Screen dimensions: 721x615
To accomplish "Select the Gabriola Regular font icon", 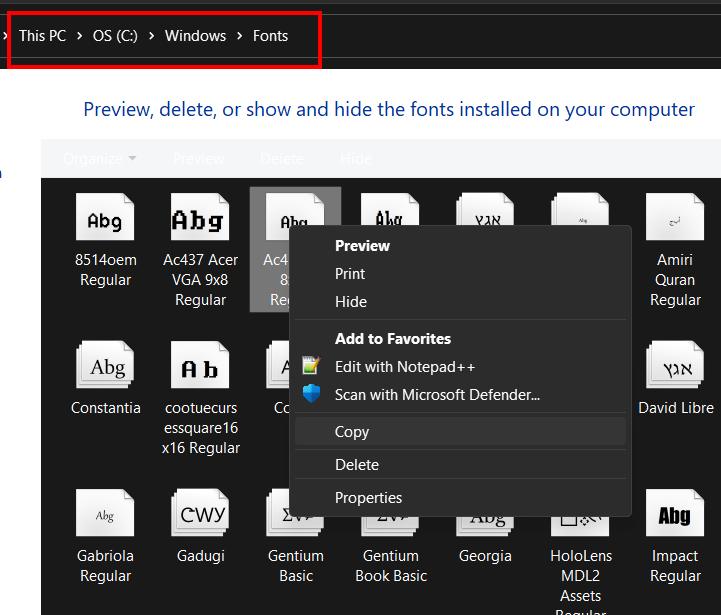I will pyautogui.click(x=105, y=515).
